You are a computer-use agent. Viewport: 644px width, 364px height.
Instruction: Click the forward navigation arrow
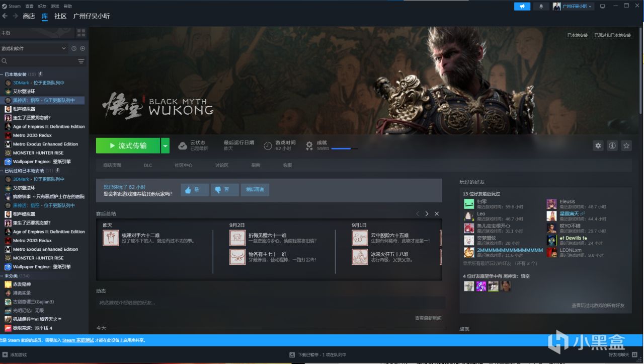[x=15, y=16]
